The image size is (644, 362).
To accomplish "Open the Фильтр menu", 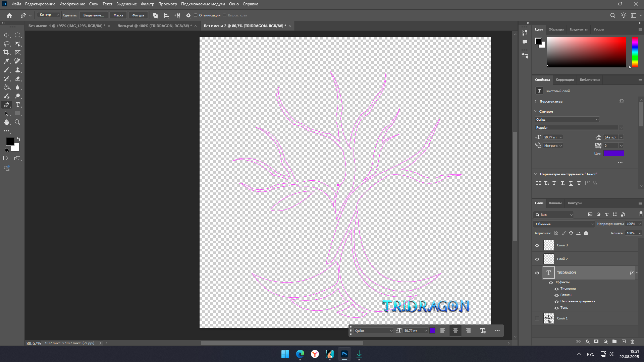I will (147, 4).
